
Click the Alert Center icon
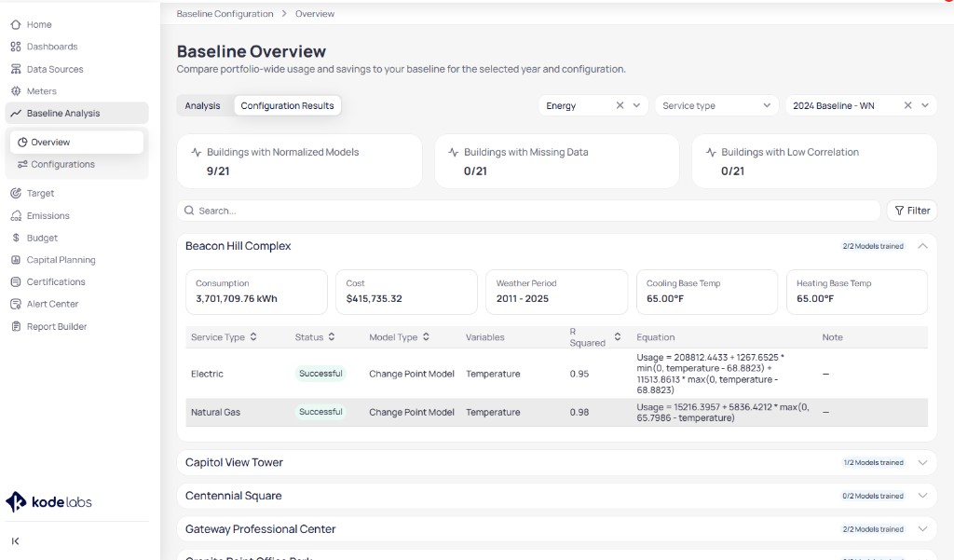point(16,305)
